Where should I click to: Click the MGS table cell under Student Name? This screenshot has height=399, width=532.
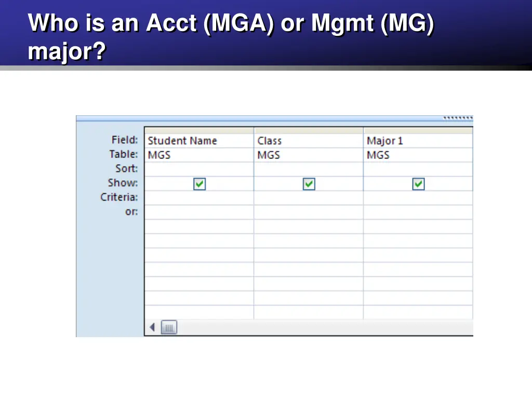(x=199, y=155)
